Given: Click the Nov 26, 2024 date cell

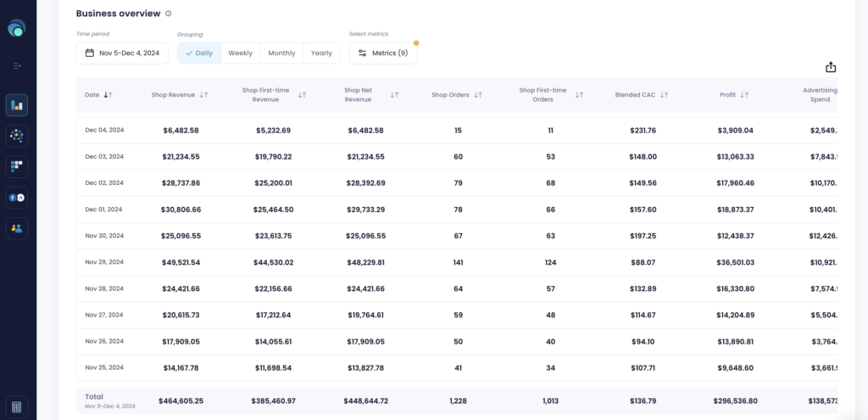Looking at the screenshot, I should pos(104,341).
